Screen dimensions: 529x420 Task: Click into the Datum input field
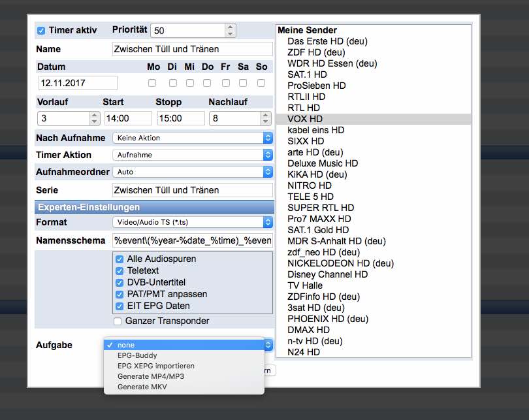click(78, 83)
